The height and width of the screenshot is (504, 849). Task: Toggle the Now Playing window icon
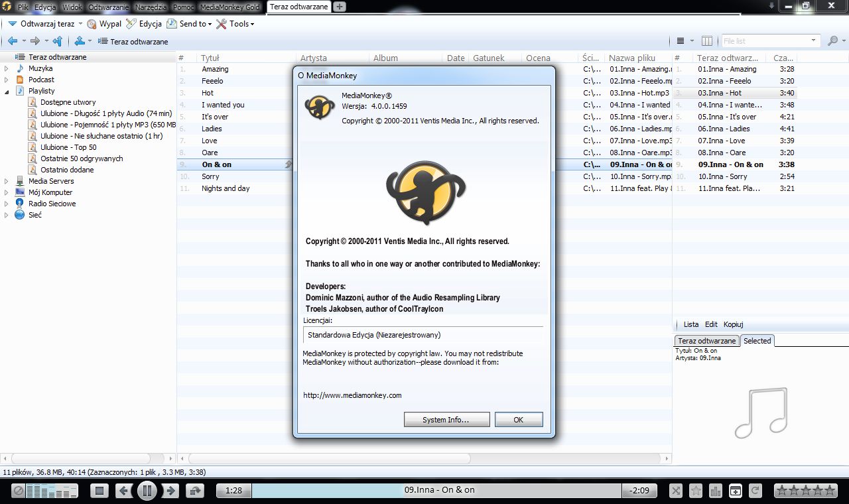(x=736, y=491)
